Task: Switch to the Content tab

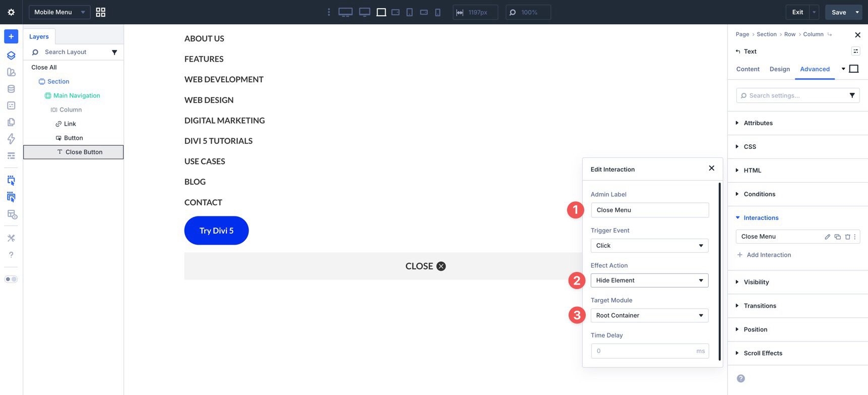Action: (748, 69)
